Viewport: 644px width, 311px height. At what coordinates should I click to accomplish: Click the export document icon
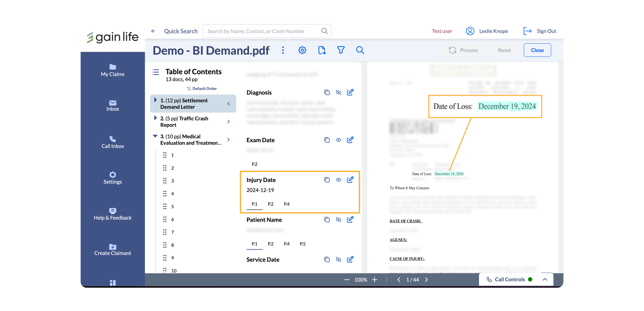coord(322,50)
